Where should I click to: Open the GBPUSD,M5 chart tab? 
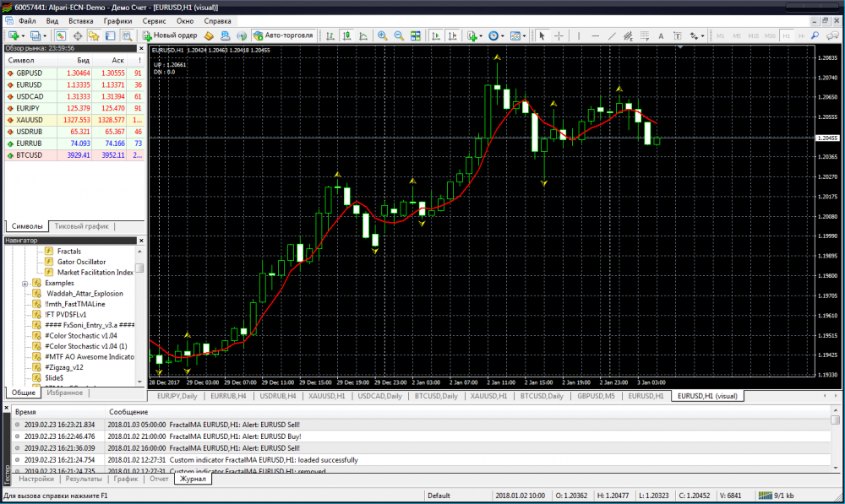click(x=596, y=396)
